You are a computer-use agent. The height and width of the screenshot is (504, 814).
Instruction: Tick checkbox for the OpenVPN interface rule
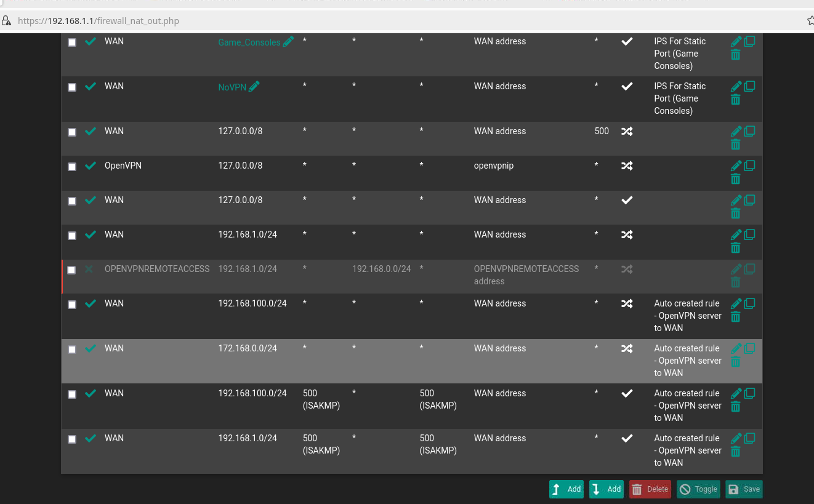point(72,167)
